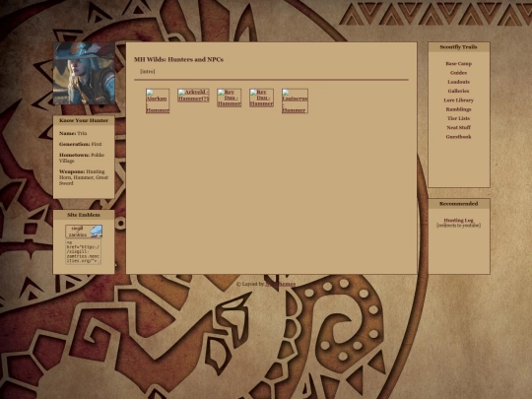Open the Loadouts page
Image resolution: width=532 pixels, height=399 pixels.
(458, 82)
